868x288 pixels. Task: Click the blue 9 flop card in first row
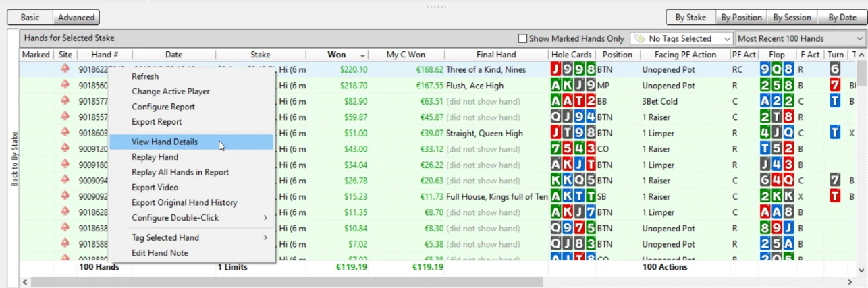pyautogui.click(x=765, y=69)
